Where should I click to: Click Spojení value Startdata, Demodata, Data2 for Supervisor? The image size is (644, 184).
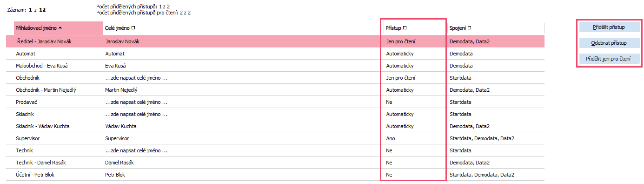[x=482, y=138]
